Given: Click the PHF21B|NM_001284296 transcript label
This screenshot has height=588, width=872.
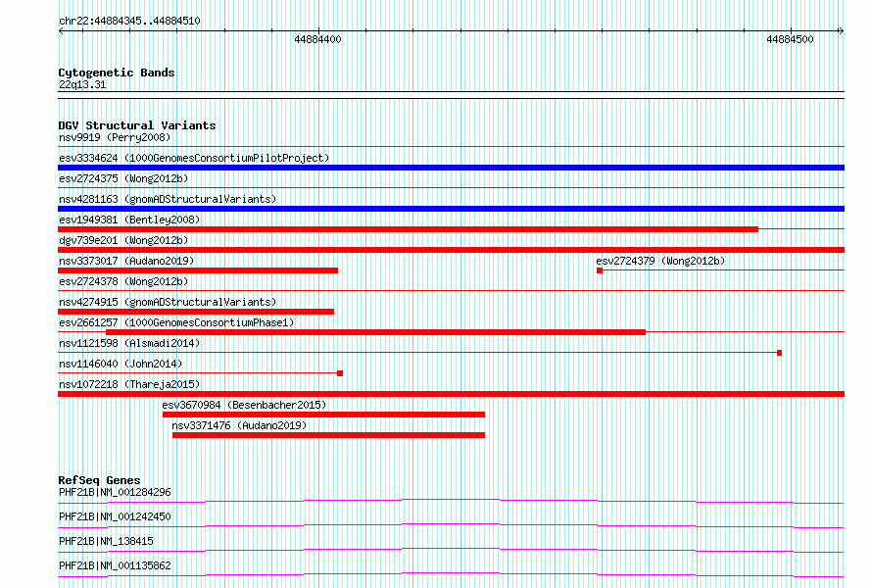Looking at the screenshot, I should pos(115,492).
